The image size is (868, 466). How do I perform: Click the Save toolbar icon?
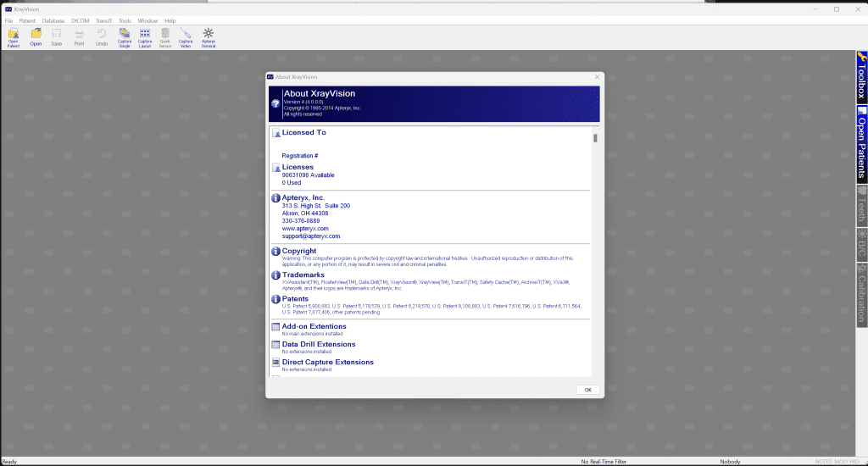(57, 36)
